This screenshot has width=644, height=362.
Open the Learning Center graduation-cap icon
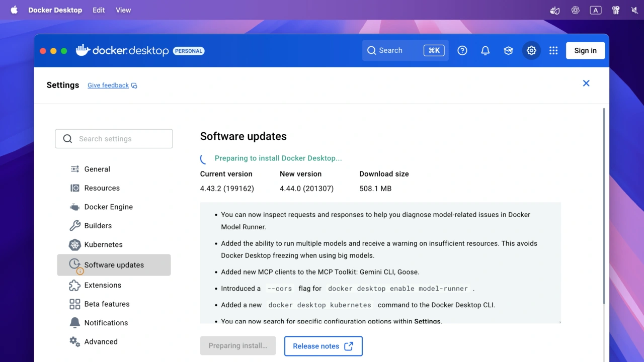pyautogui.click(x=508, y=50)
